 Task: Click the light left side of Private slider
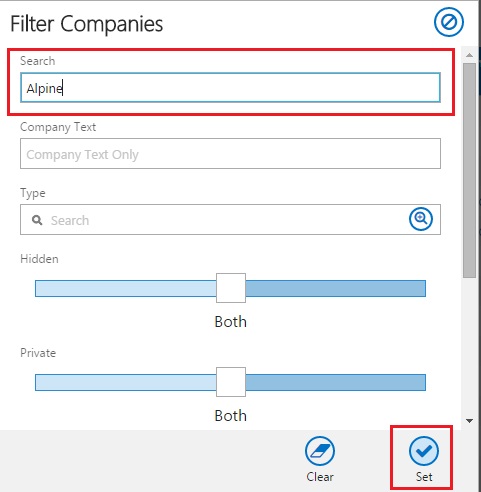pyautogui.click(x=126, y=382)
